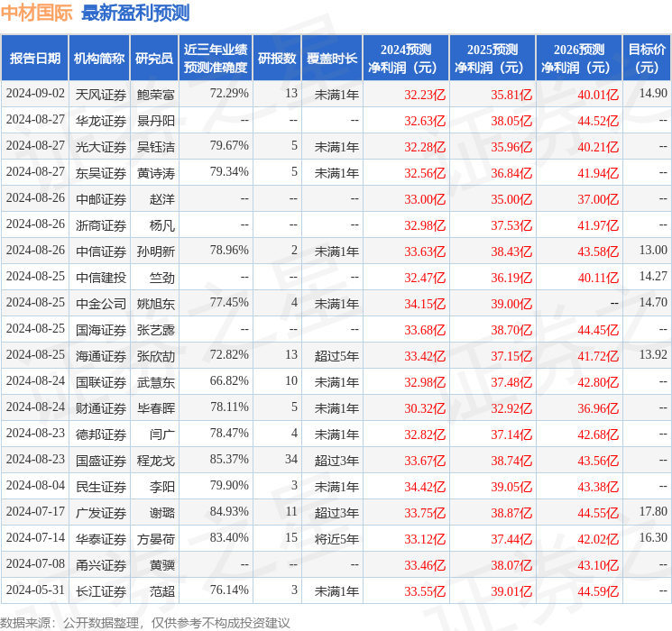Click the 36.96亿 2026 profit value
672x631 pixels.
pos(598,408)
